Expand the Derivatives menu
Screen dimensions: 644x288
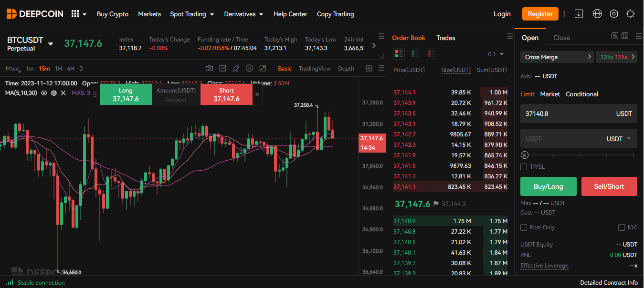(x=243, y=14)
